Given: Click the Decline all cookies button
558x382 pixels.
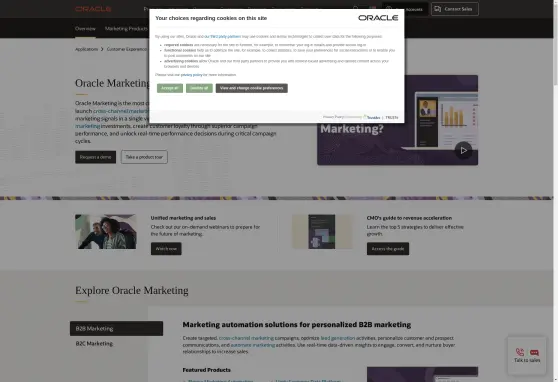Looking at the screenshot, I should point(199,88).
